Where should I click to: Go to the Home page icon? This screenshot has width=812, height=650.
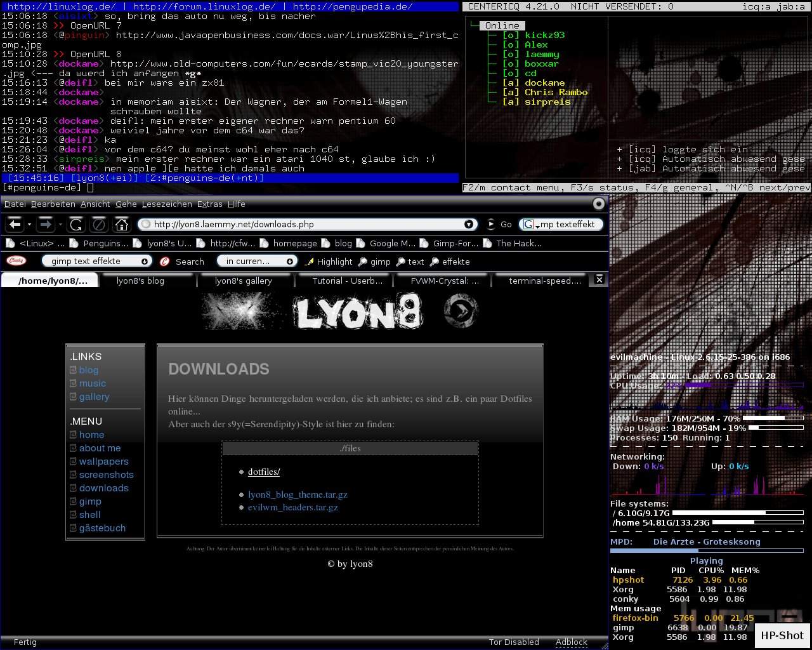coord(121,224)
